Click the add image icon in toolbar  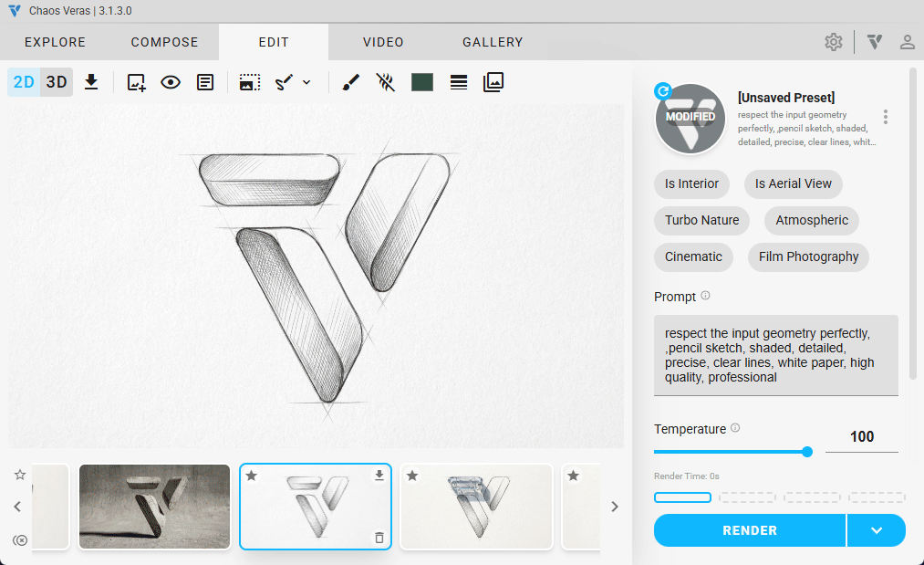pyautogui.click(x=136, y=82)
